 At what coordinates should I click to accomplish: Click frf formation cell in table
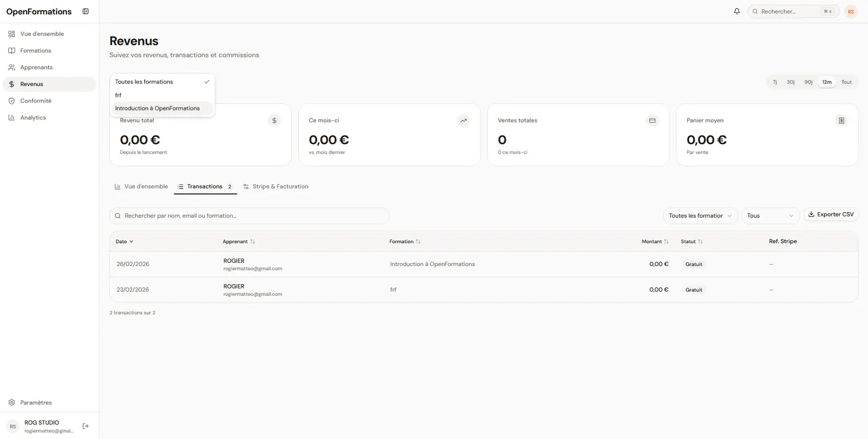click(x=393, y=290)
